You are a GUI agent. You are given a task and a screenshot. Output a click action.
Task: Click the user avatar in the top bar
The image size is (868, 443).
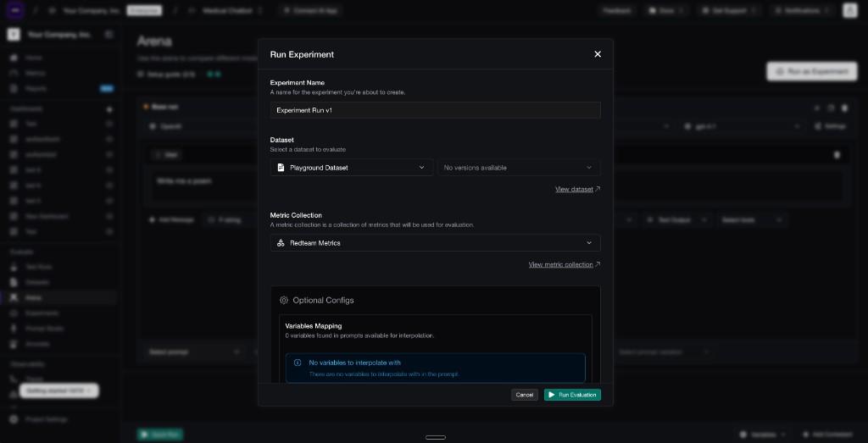849,10
